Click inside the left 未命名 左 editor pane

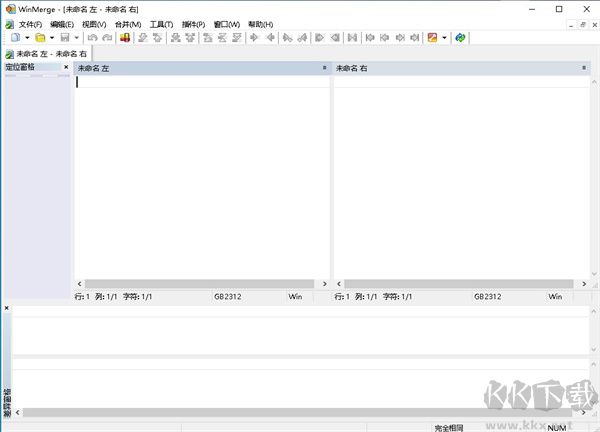[x=200, y=180]
